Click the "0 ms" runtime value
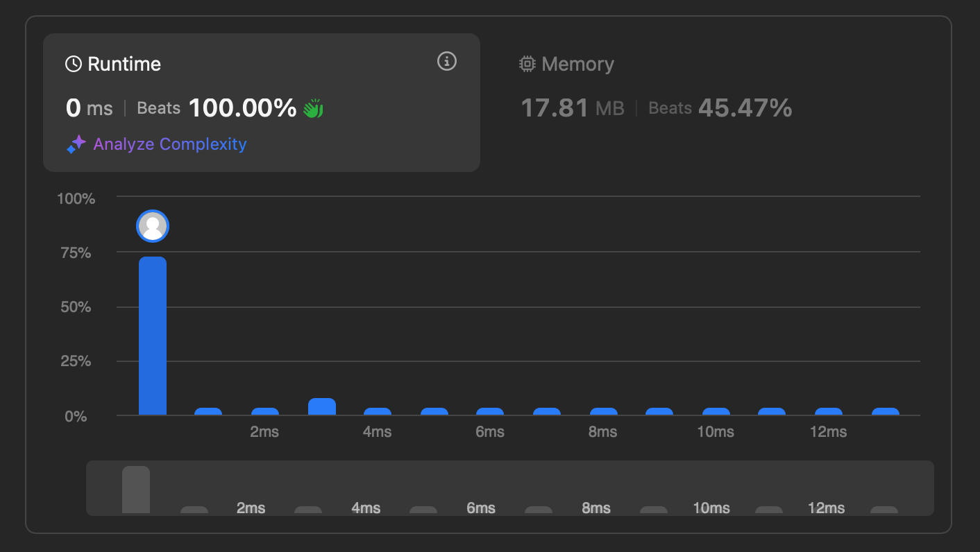 coord(89,108)
